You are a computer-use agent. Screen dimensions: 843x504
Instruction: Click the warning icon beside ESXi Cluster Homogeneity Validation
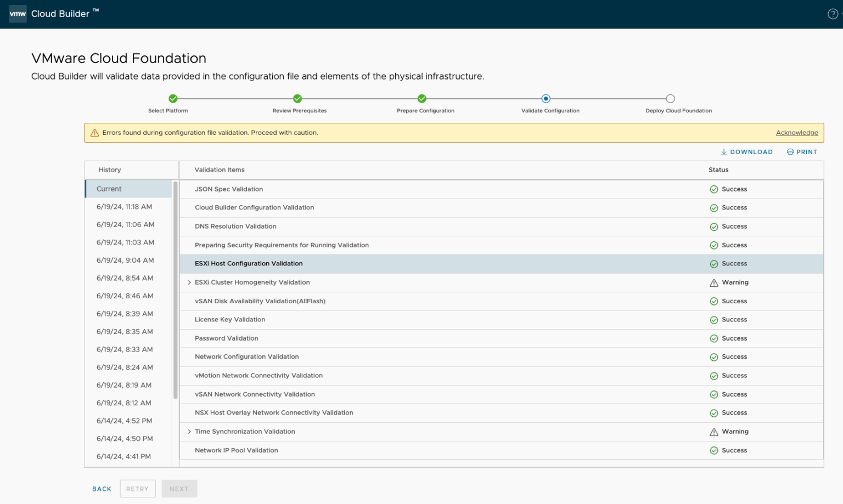[713, 282]
